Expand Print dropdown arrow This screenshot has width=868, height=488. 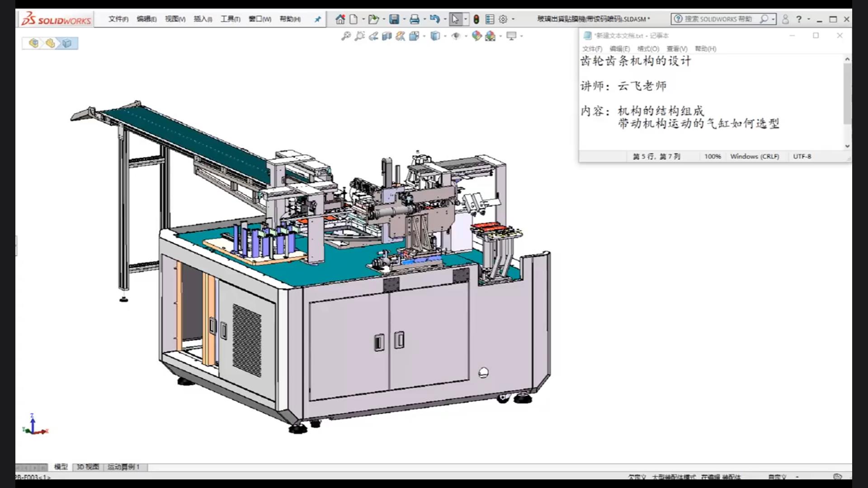point(425,19)
